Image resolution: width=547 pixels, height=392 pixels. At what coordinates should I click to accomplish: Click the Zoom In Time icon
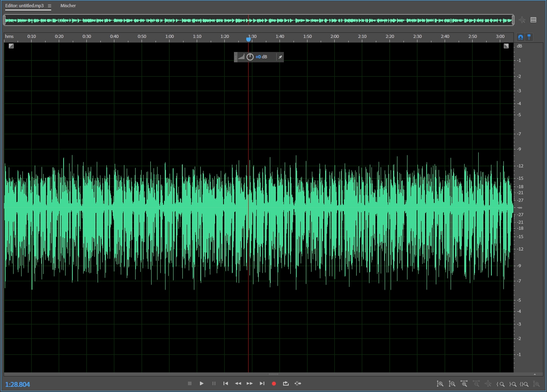pyautogui.click(x=464, y=384)
